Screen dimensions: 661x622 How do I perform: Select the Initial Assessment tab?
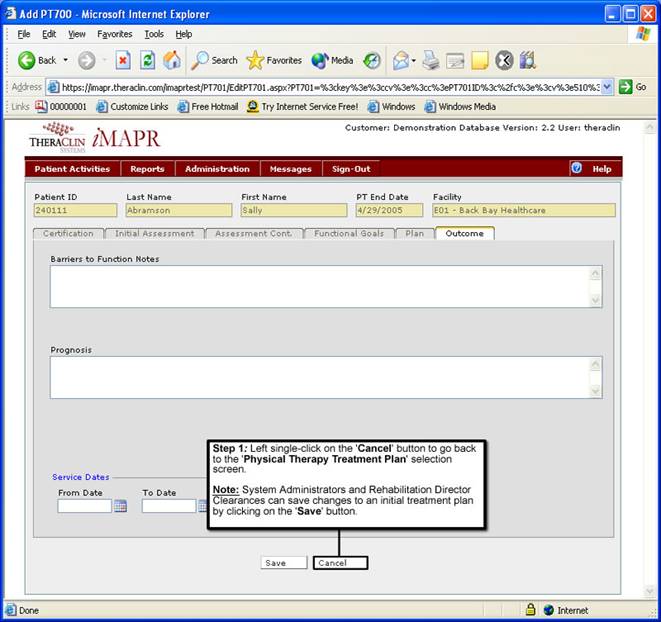click(154, 233)
